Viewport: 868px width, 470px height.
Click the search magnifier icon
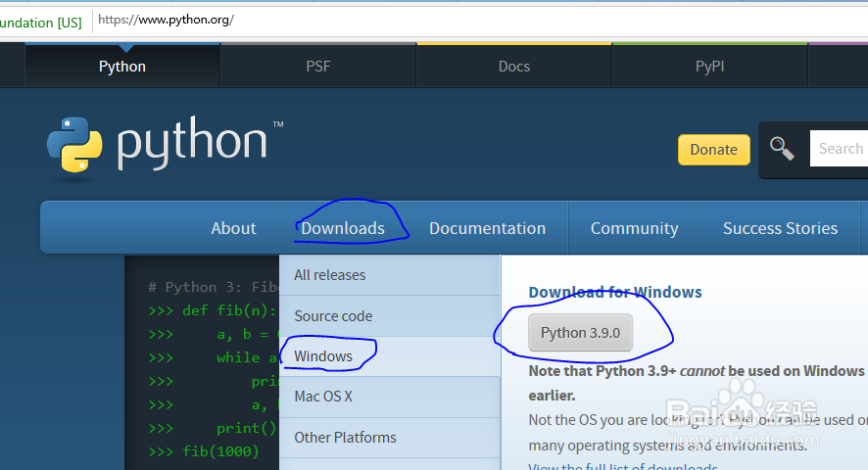pos(782,149)
